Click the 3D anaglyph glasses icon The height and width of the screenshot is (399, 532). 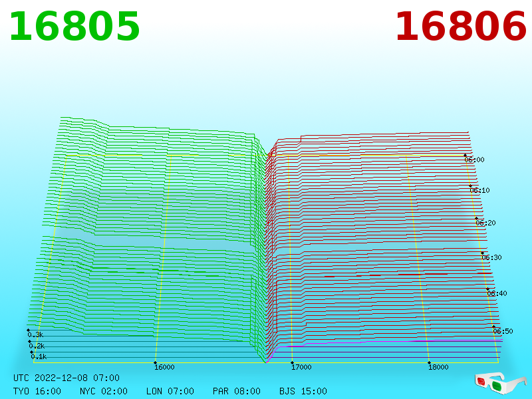[500, 383]
